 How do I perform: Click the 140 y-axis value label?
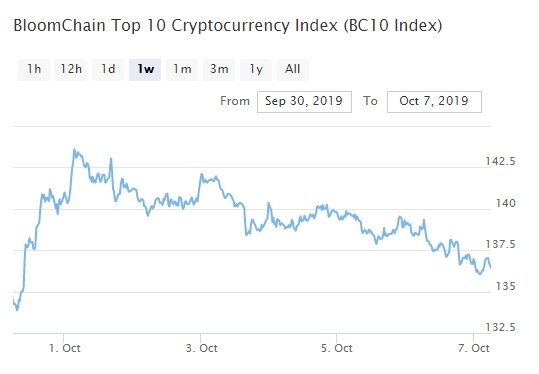point(506,203)
